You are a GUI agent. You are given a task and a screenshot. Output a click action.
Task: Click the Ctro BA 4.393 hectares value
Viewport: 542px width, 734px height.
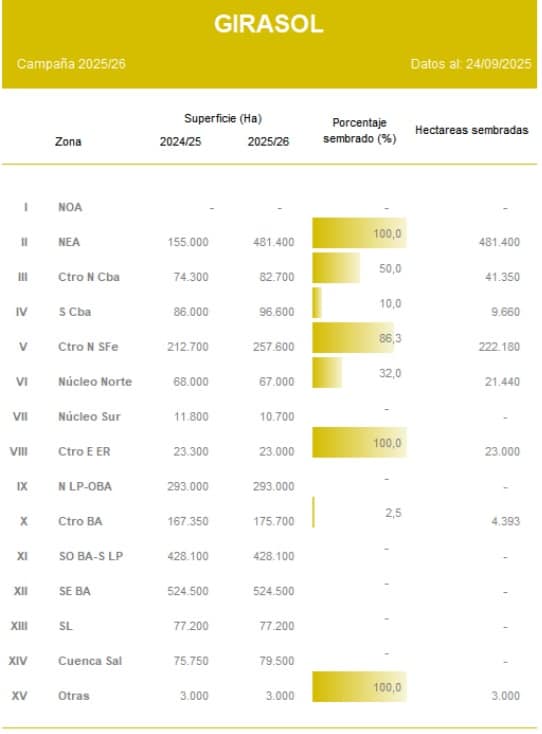point(505,521)
